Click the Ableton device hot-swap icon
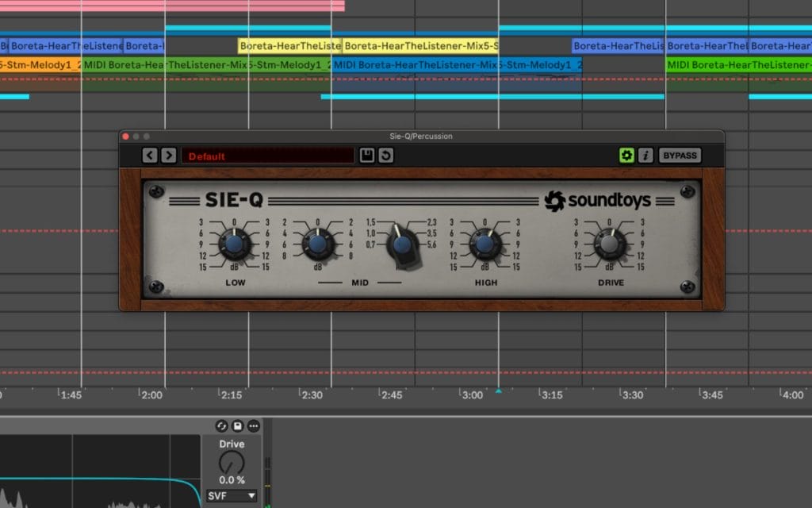This screenshot has width=812, height=508. click(221, 426)
